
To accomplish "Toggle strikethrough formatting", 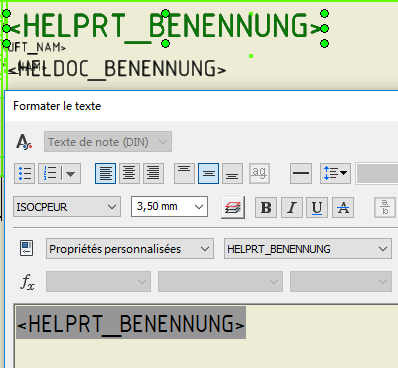I will [343, 208].
